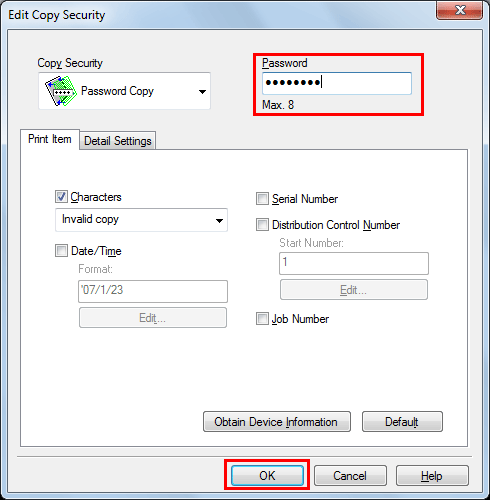The height and width of the screenshot is (500, 490).
Task: Enable the Serial Number checkbox
Action: pyautogui.click(x=262, y=199)
